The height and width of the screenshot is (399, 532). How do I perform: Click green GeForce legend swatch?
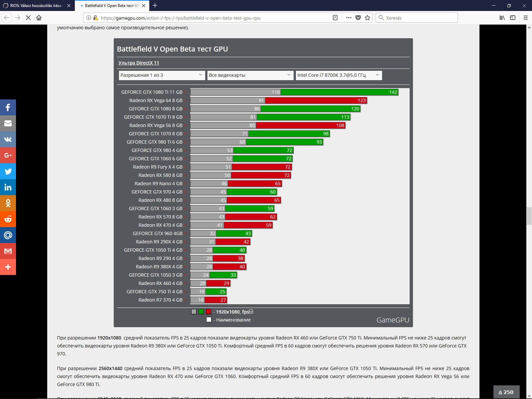pyautogui.click(x=201, y=312)
